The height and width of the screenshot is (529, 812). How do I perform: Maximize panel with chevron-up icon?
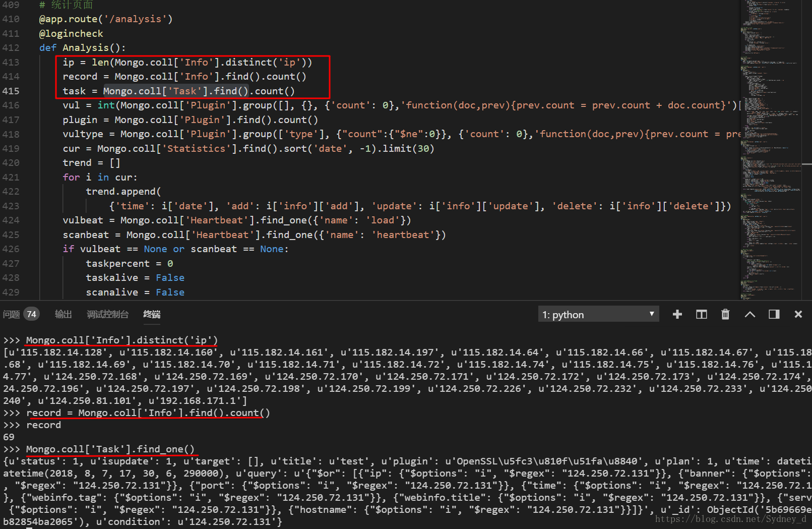pos(749,314)
